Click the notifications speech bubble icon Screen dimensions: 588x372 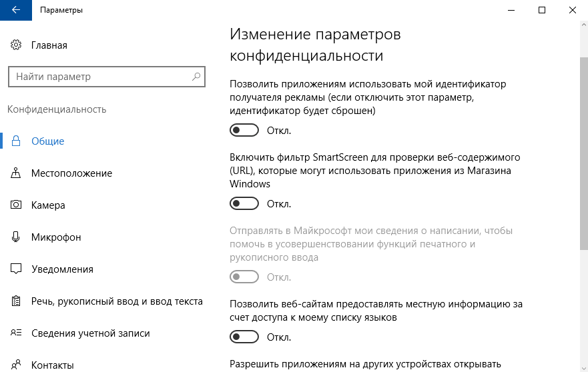click(16, 269)
